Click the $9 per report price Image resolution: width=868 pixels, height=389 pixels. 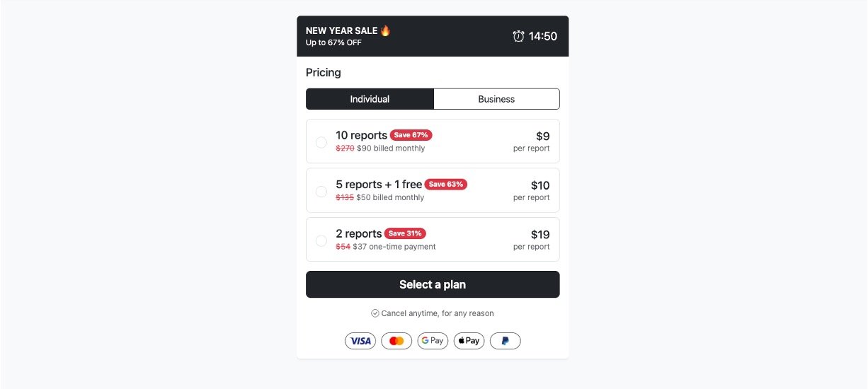(542, 137)
